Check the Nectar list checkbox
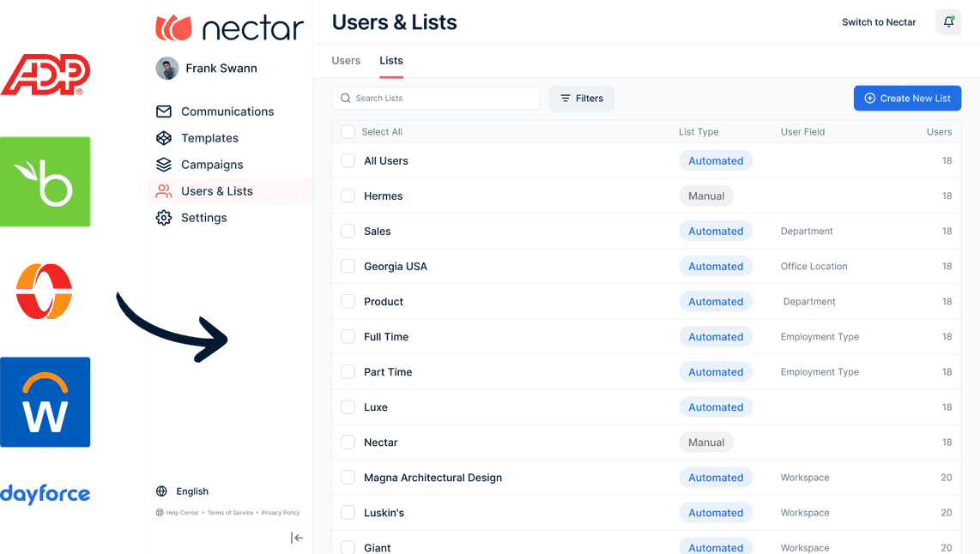This screenshot has height=554, width=980. [348, 443]
